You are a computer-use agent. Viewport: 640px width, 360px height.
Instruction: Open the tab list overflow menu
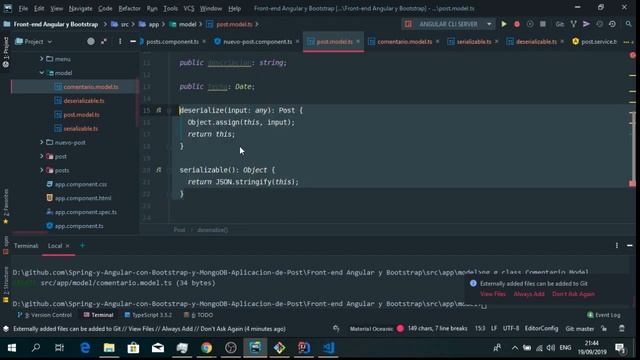627,42
